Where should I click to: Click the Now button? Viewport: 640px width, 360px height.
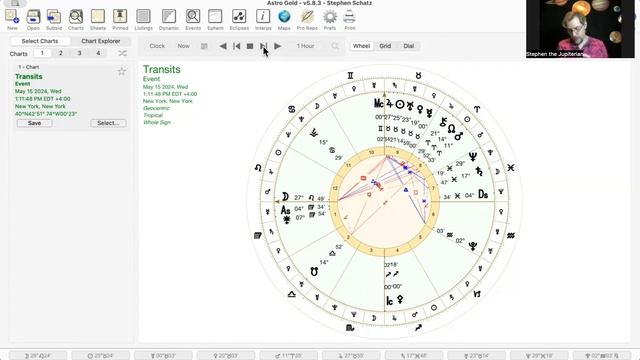(183, 46)
